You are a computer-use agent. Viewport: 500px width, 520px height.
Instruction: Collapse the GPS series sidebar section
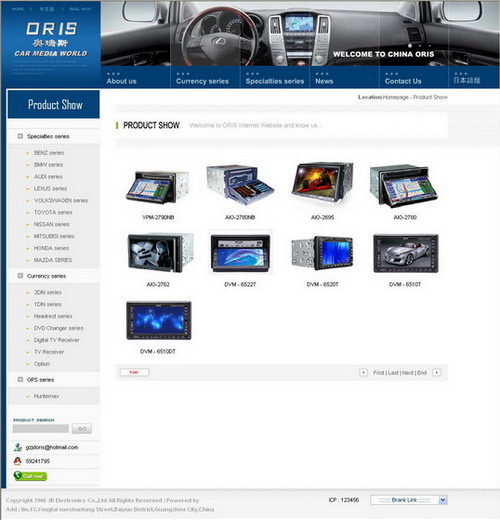click(x=20, y=379)
